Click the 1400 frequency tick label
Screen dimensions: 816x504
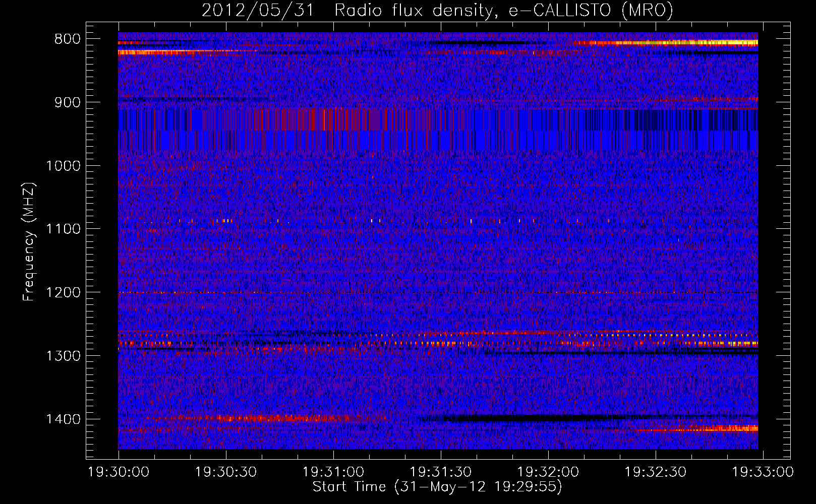pos(64,419)
